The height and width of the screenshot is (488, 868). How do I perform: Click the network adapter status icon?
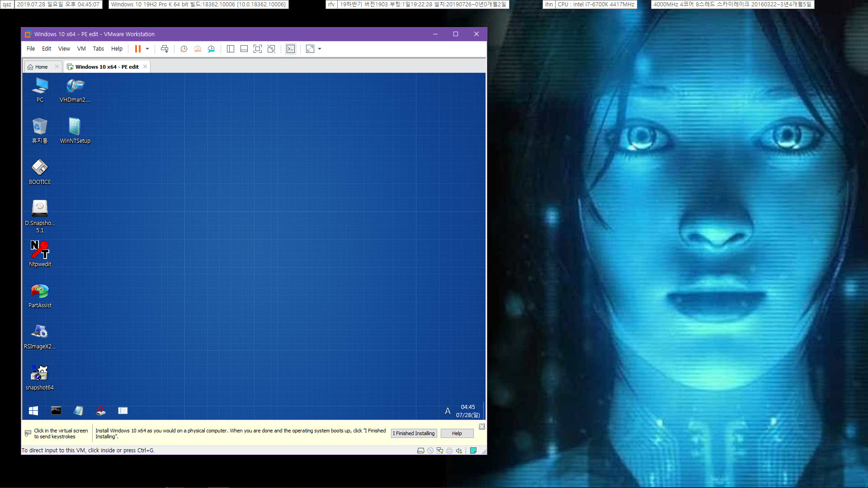pos(440,450)
